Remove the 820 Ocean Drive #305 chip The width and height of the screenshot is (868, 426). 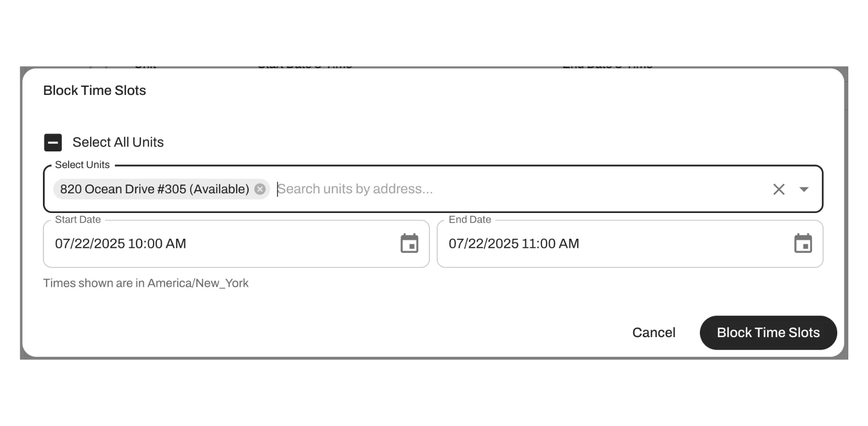pyautogui.click(x=260, y=189)
